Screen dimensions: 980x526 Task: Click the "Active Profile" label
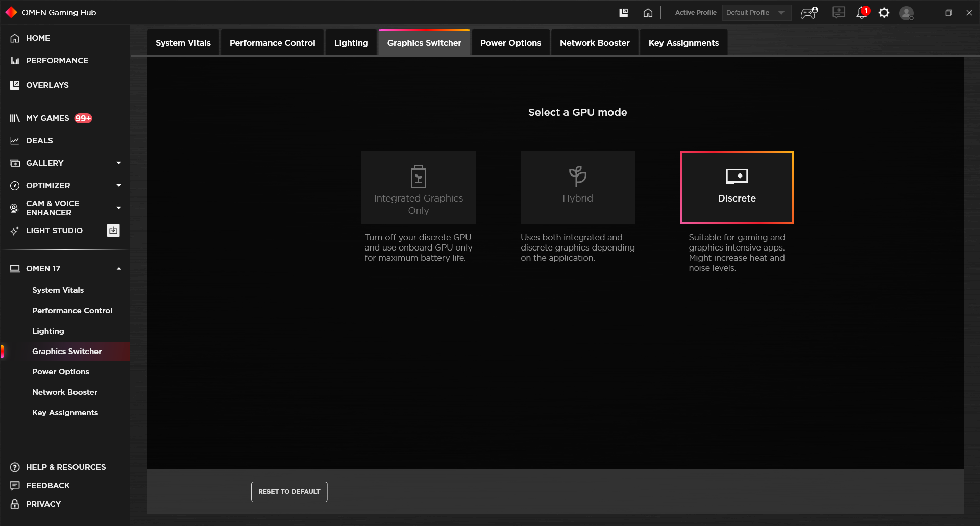(696, 13)
